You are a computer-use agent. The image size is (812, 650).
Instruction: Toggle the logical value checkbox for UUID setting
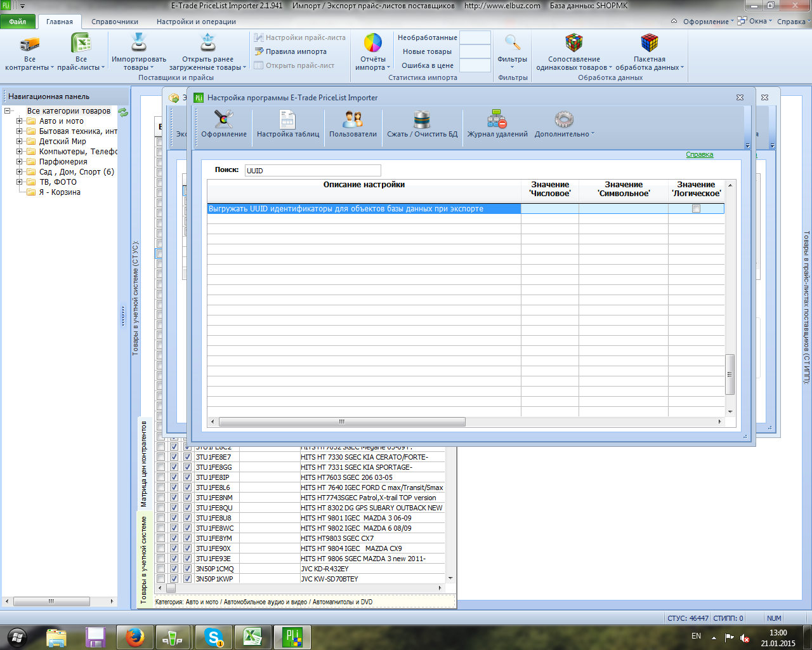(696, 209)
